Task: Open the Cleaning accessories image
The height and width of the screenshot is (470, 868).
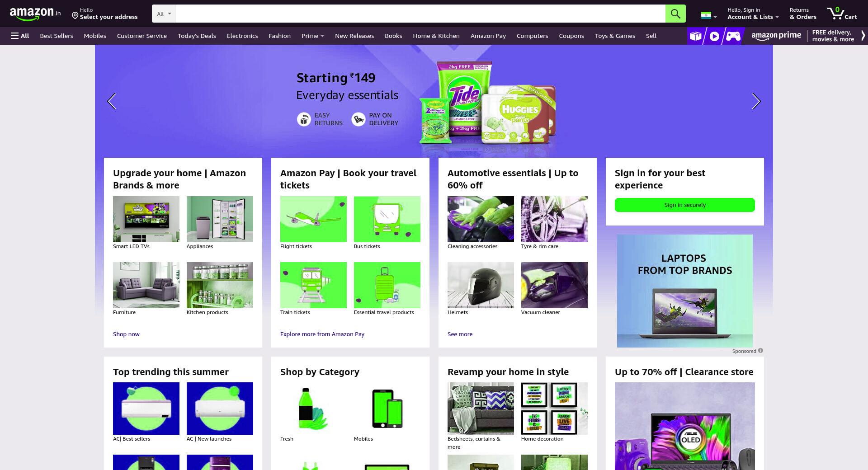Action: click(x=481, y=219)
